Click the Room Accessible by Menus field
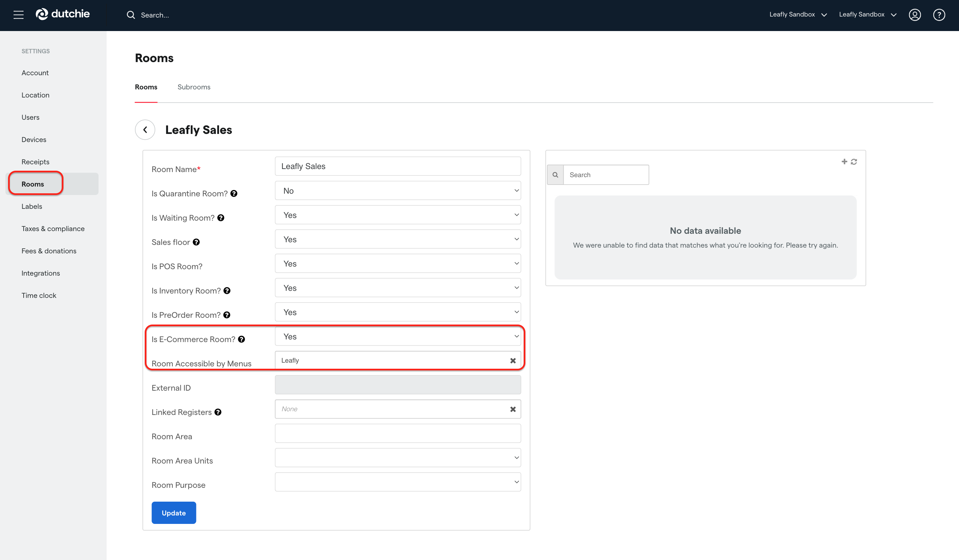The width and height of the screenshot is (959, 560). (x=398, y=361)
